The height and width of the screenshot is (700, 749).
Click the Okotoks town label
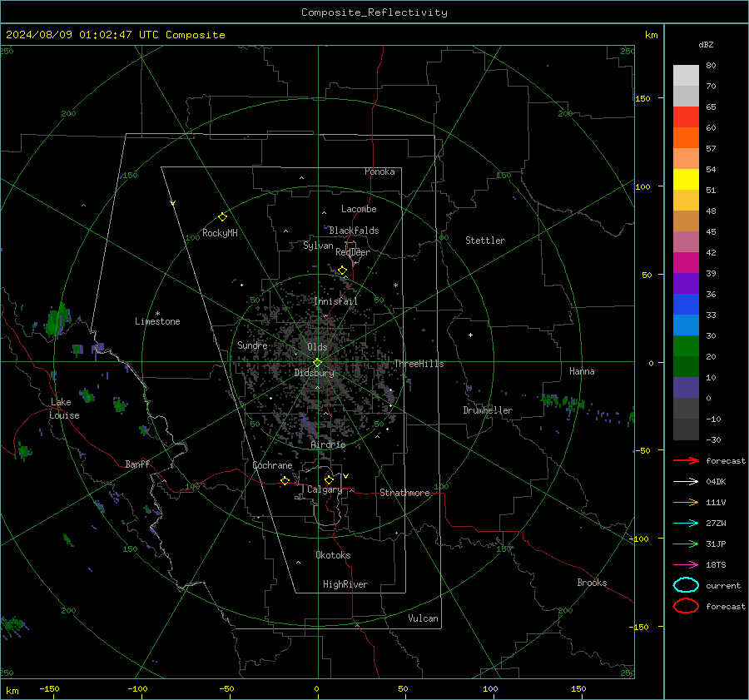(333, 555)
